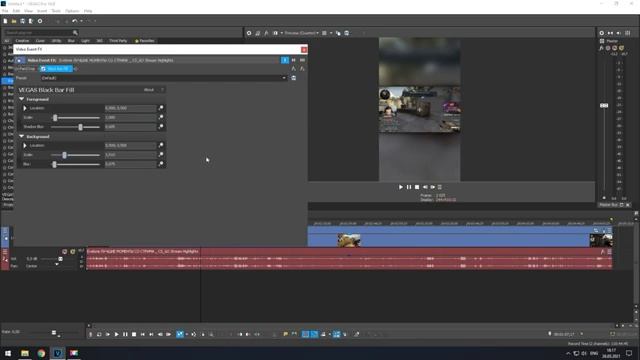Click the New project icon in the toolbar
The width and height of the screenshot is (640, 360).
[x=5, y=21]
